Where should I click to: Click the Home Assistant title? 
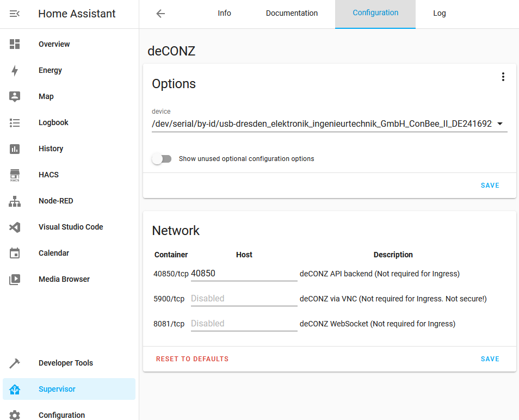pos(77,14)
